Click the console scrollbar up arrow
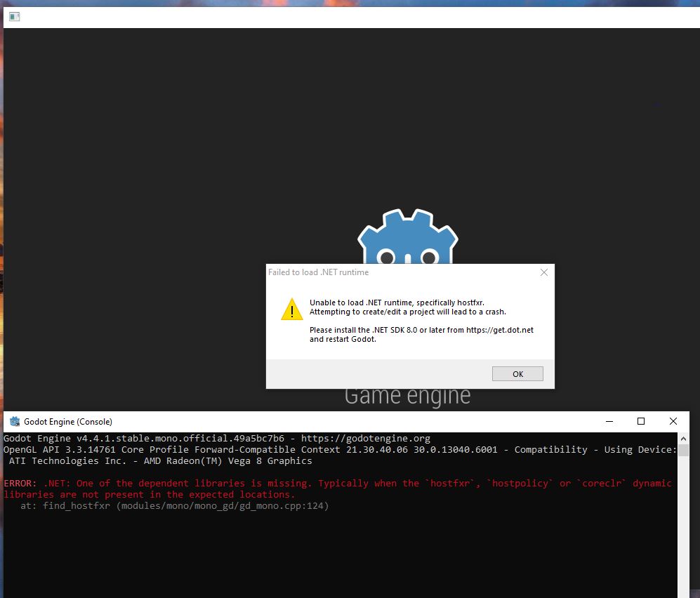Screen dimensions: 700x598 click(683, 439)
